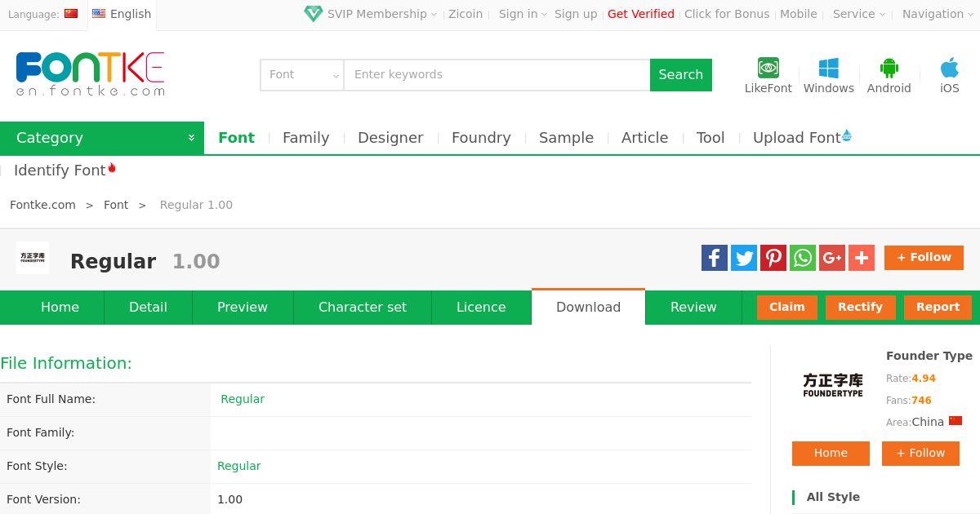
Task: Share on Facebook
Action: point(715,258)
